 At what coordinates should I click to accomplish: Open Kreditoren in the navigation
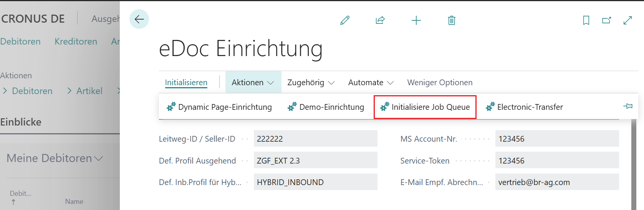pos(76,41)
